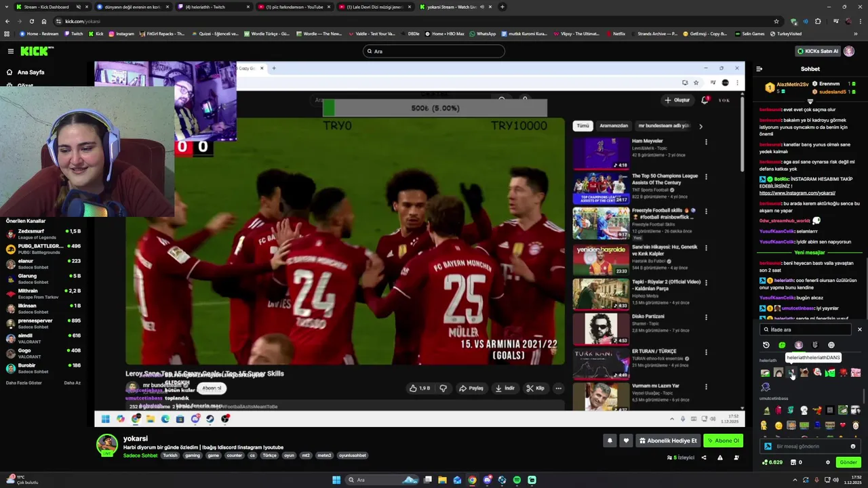Open PUBG_BATTLEGR... recommended channel

(x=44, y=249)
